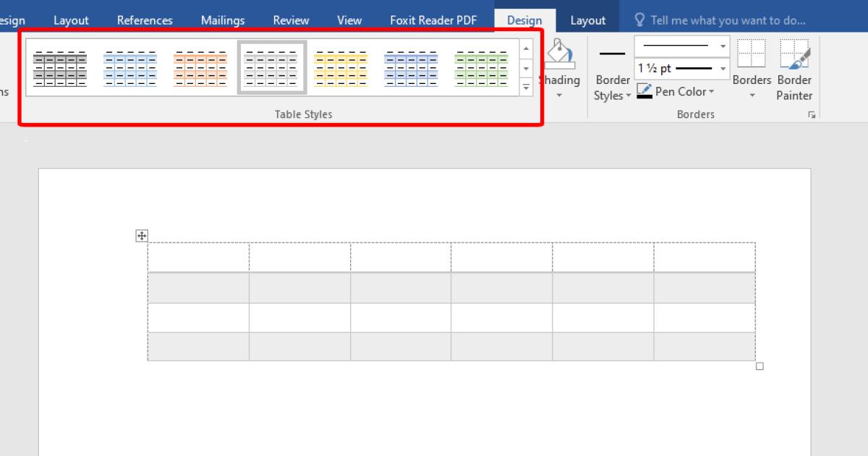Apply the gray grid table style

pyautogui.click(x=60, y=68)
